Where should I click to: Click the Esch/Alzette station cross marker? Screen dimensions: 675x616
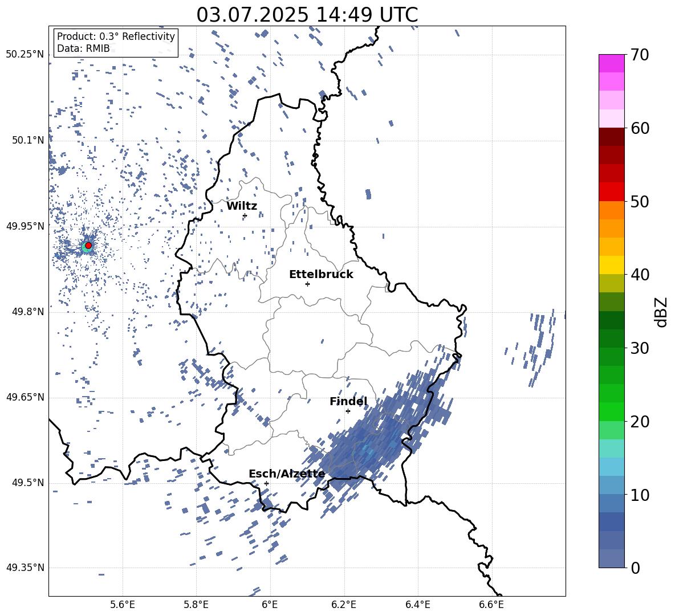pos(266,483)
